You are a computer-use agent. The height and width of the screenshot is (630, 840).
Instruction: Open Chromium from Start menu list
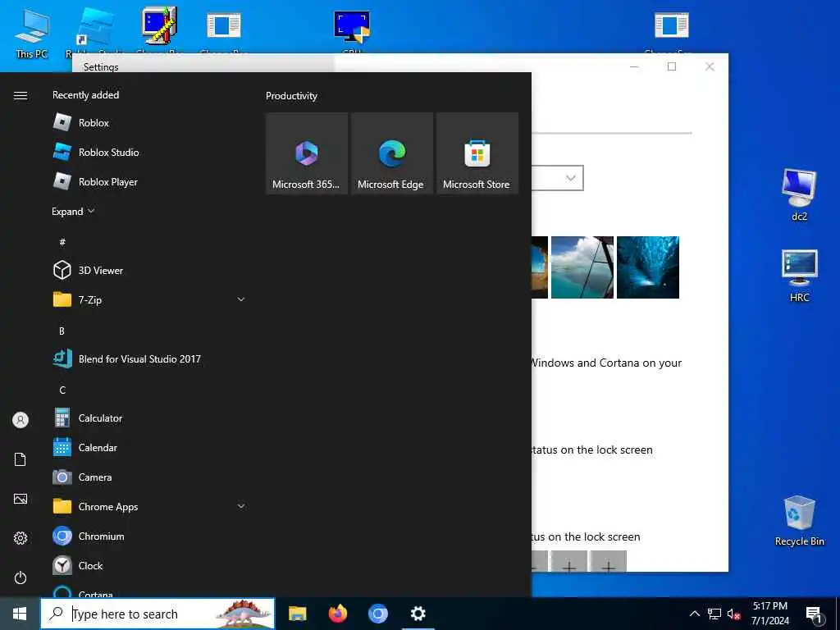[150, 536]
